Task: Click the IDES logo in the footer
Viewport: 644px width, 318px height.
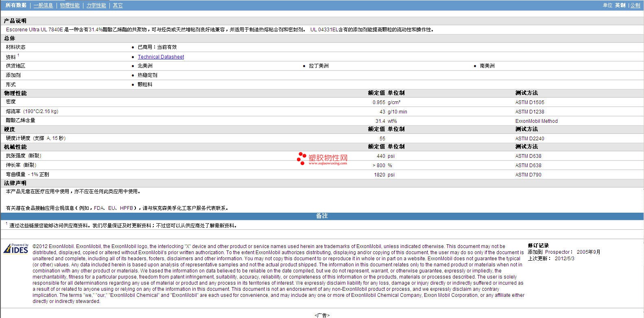Action: click(16, 248)
